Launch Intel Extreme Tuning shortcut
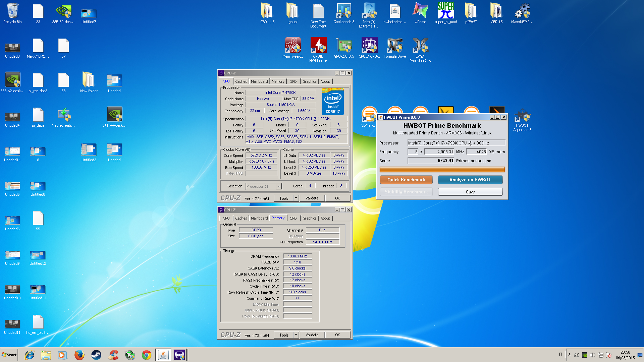 pyautogui.click(x=369, y=16)
